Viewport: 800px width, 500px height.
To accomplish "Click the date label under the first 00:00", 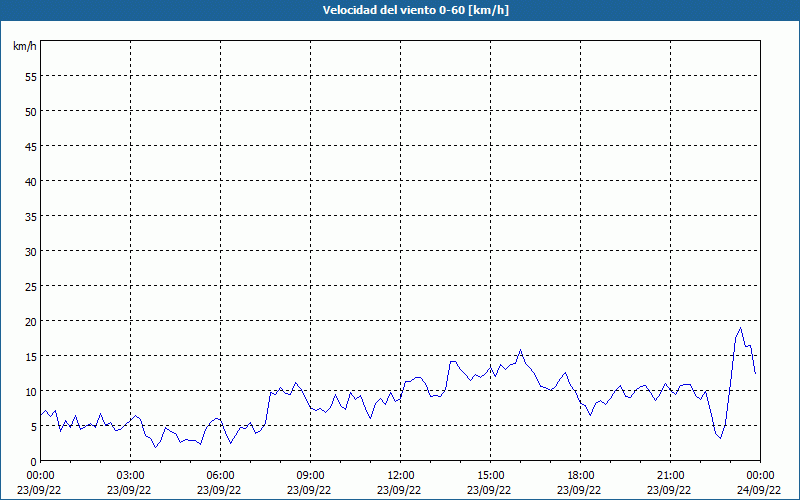I will tap(40, 490).
